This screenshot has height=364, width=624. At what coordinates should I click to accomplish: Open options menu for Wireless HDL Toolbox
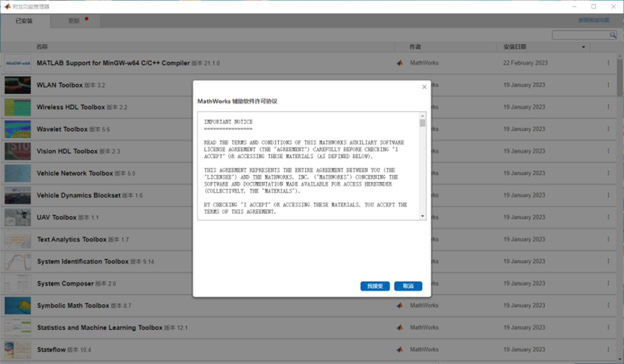[609, 107]
